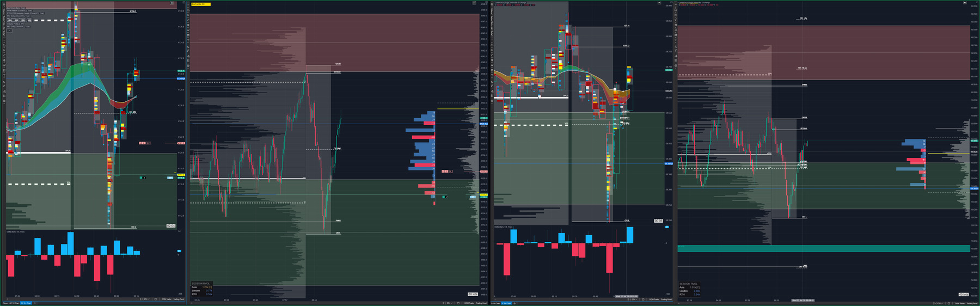This screenshot has height=306, width=980.
Task: Click the 'Bar Timer (Bars, True)' indicator label
Action: point(16,8)
